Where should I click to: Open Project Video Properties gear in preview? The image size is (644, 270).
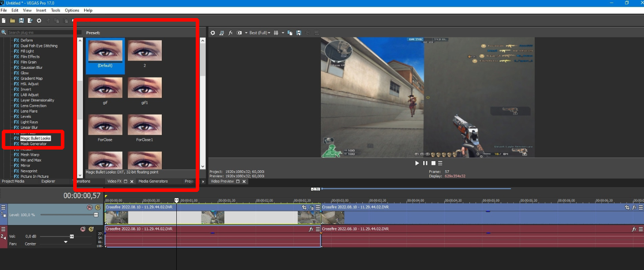tap(213, 33)
